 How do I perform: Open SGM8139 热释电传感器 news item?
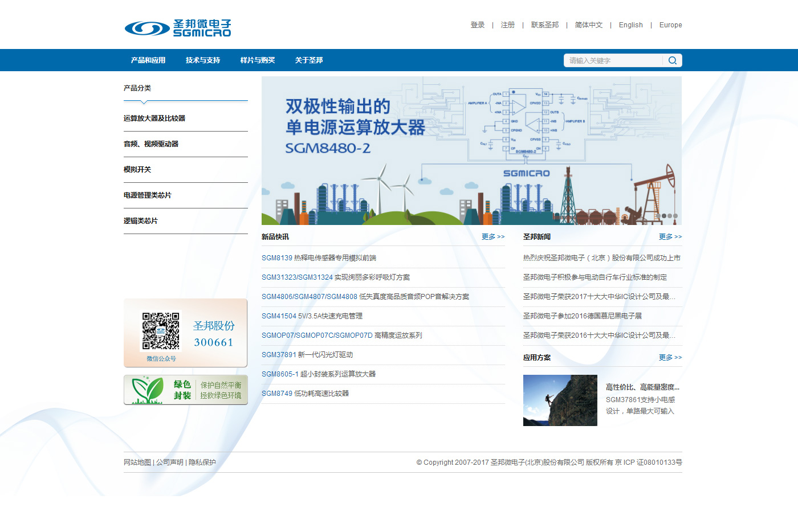tap(319, 258)
